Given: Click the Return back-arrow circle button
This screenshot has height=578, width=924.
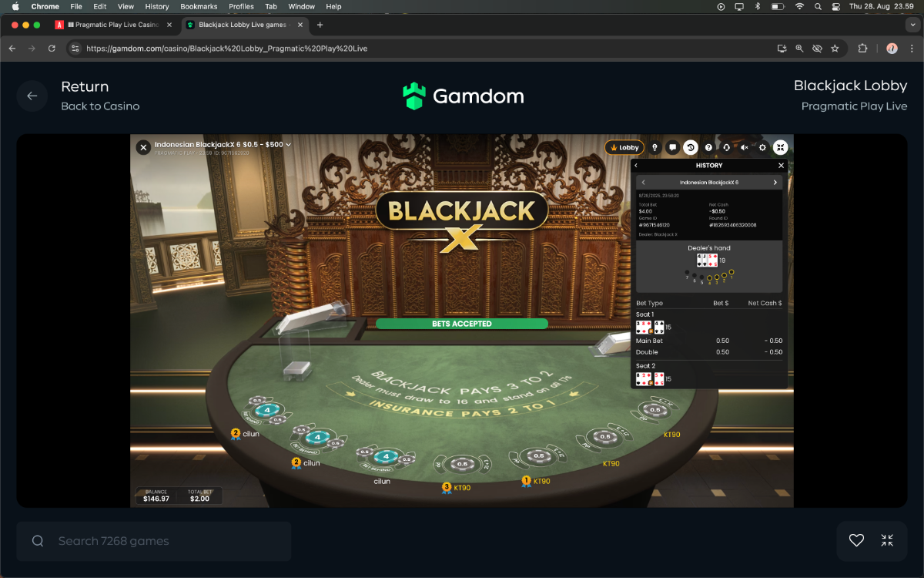Looking at the screenshot, I should pos(32,96).
